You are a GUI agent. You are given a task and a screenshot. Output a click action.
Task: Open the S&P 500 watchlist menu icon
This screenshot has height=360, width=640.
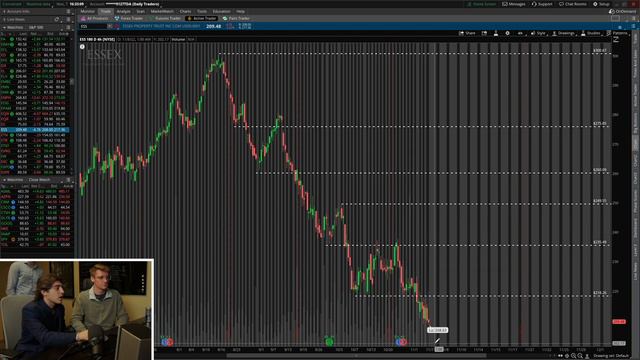click(68, 27)
